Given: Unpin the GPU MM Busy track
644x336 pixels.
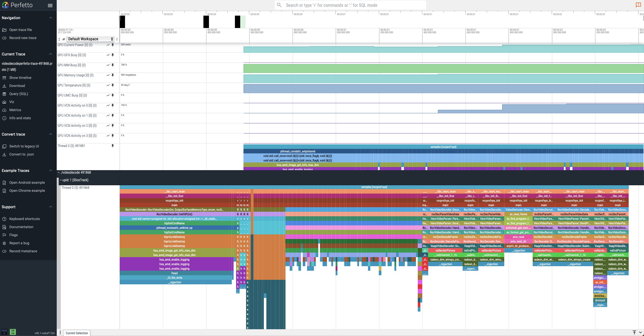Looking at the screenshot, I should 113,65.
